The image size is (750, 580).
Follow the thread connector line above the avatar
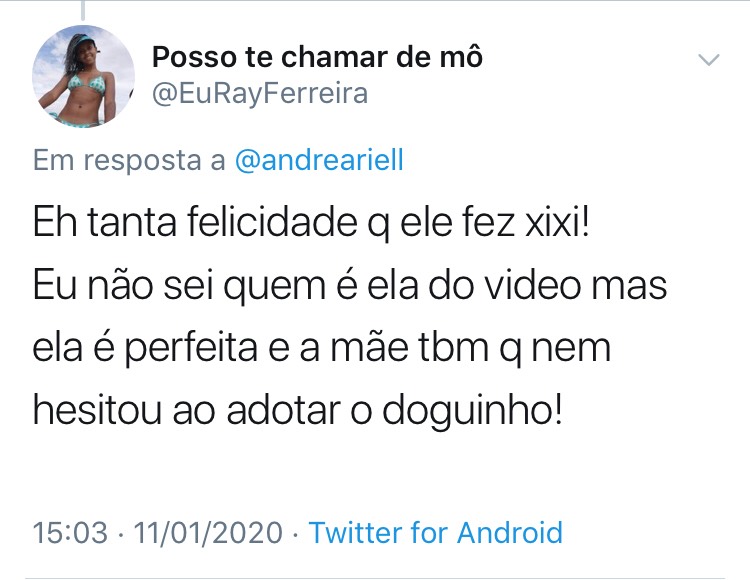[x=83, y=10]
